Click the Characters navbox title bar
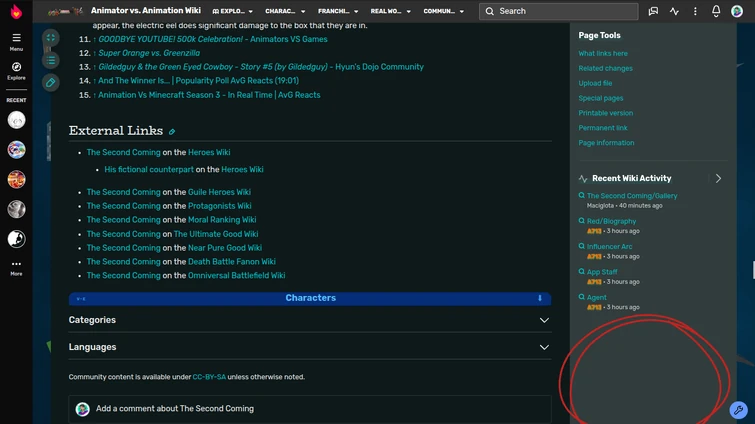The height and width of the screenshot is (424, 755). 310,298
